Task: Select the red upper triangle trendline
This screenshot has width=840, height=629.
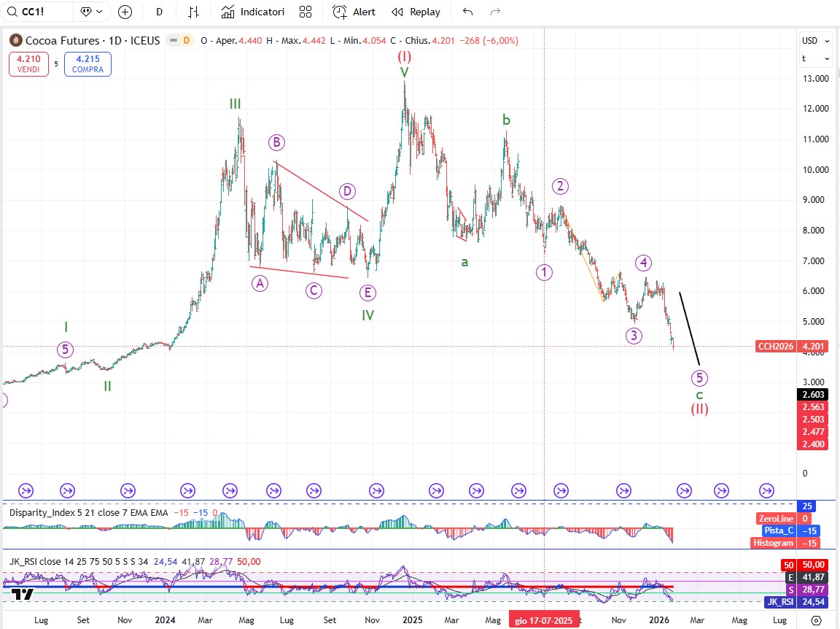Action: coord(322,191)
